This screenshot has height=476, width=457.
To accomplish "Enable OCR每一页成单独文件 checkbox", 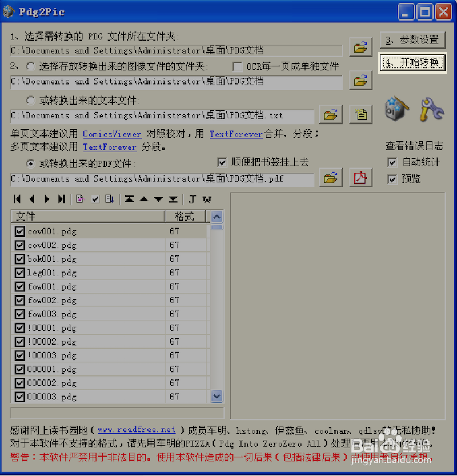I will click(x=237, y=66).
